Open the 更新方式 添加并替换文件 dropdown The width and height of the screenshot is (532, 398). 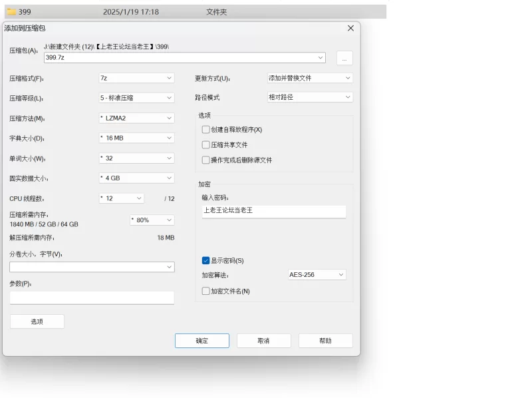click(310, 78)
